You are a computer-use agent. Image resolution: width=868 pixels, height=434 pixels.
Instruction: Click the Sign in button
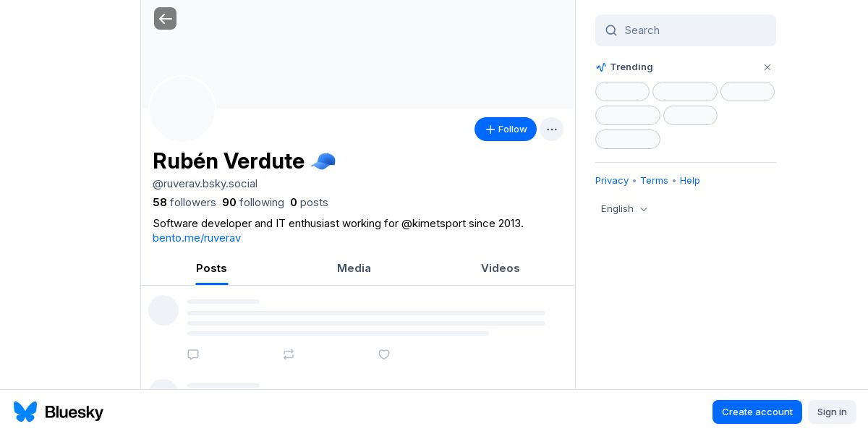coord(832,412)
